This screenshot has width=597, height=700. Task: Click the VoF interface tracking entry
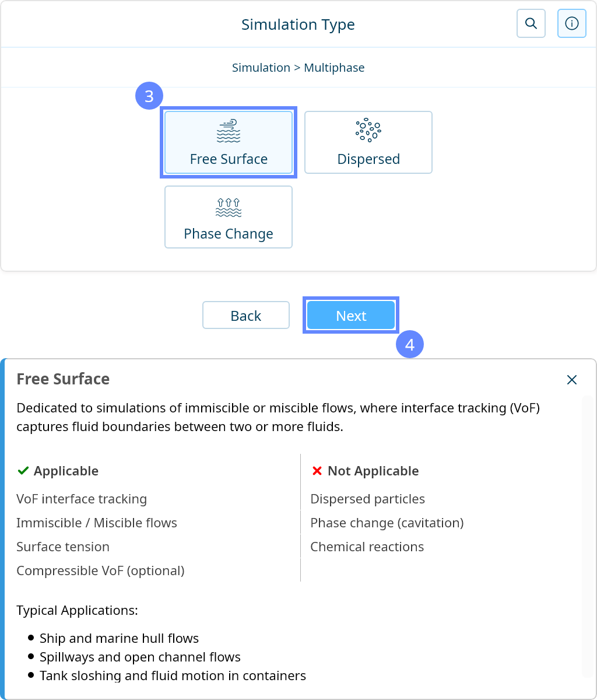(x=82, y=499)
